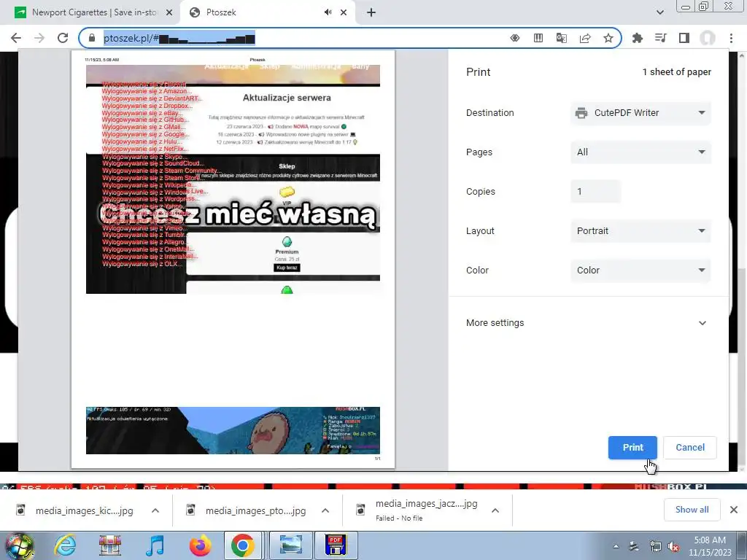
Task: Open the Destination CutePDF Writer dropdown
Action: 640,113
